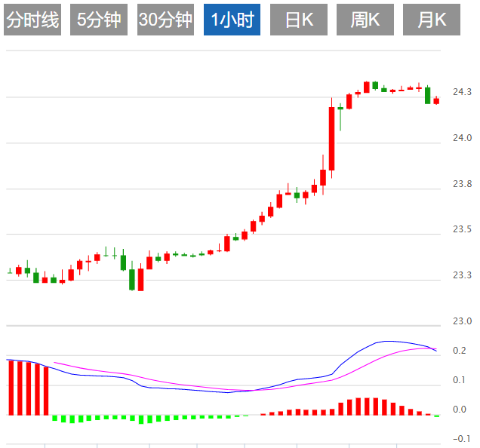
Task: Click the 0.0 MACD axis label
Action: coord(459,410)
